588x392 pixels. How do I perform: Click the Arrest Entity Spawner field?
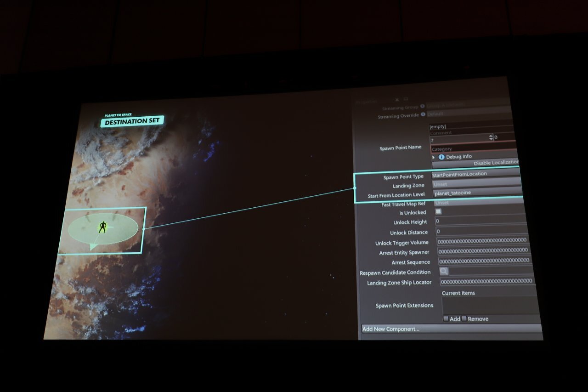point(484,251)
